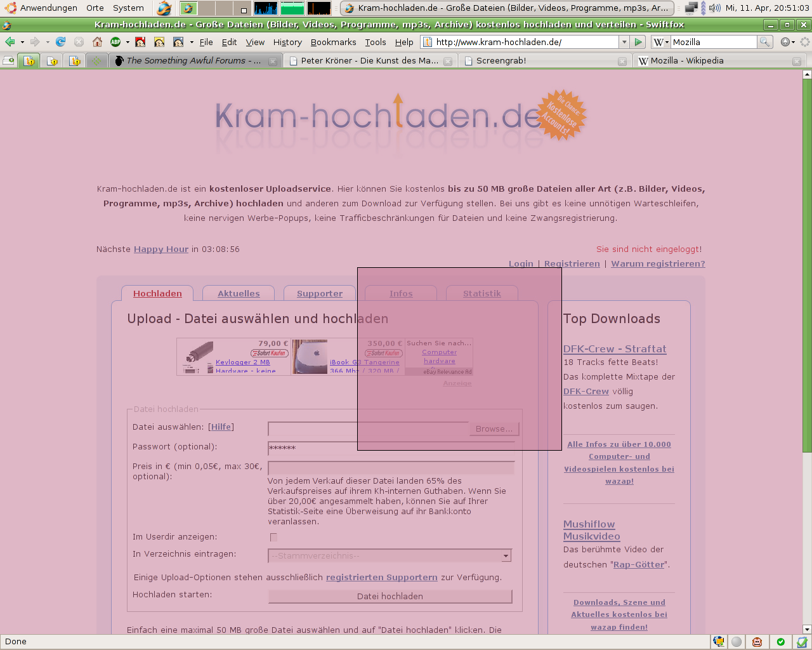Switch to the Mozilla - Wikipedia tab
This screenshot has height=650, width=812.
719,61
